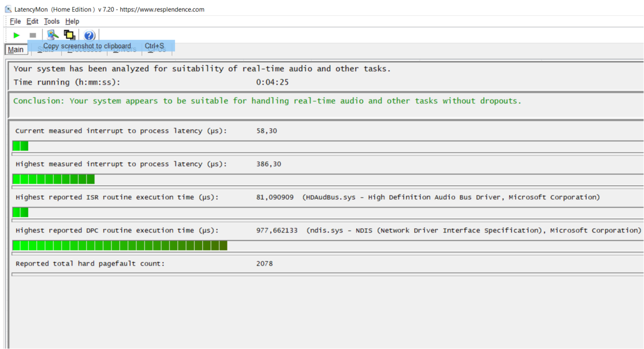This screenshot has width=644, height=349.
Task: Click the current latency value 58,30
Action: pyautogui.click(x=267, y=131)
